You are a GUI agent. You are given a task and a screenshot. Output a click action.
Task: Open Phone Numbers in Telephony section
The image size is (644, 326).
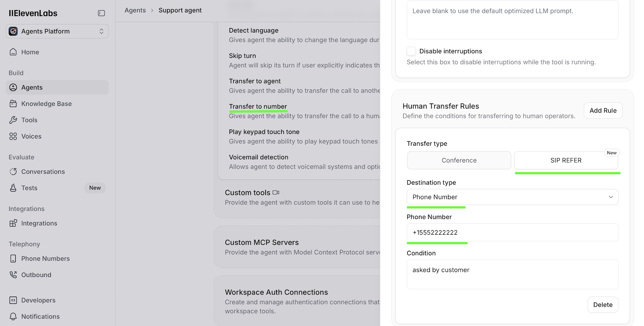click(45, 259)
